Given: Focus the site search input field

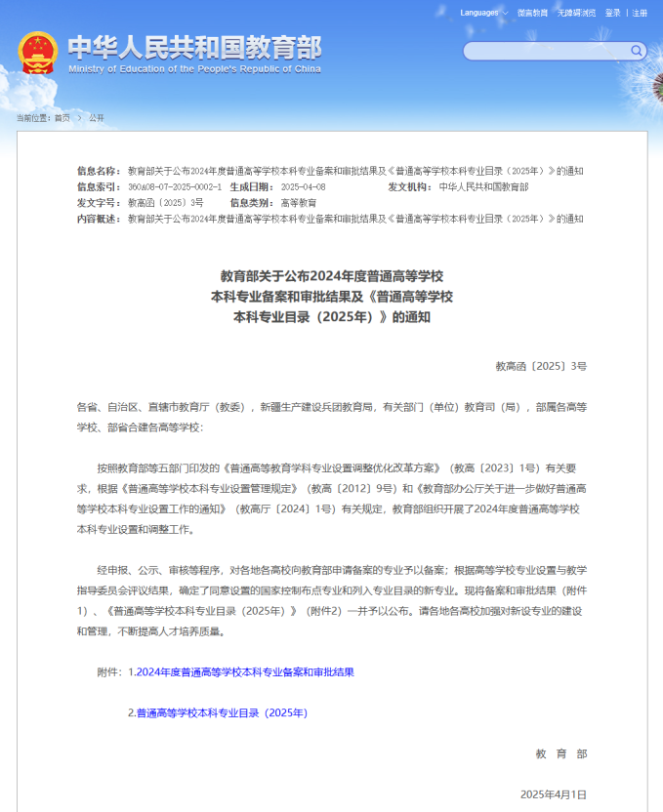Looking at the screenshot, I should coord(547,51).
